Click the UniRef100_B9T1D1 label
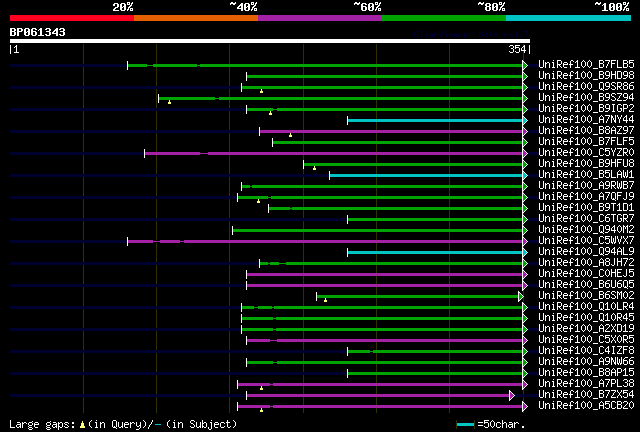The image size is (640, 432). (x=586, y=208)
